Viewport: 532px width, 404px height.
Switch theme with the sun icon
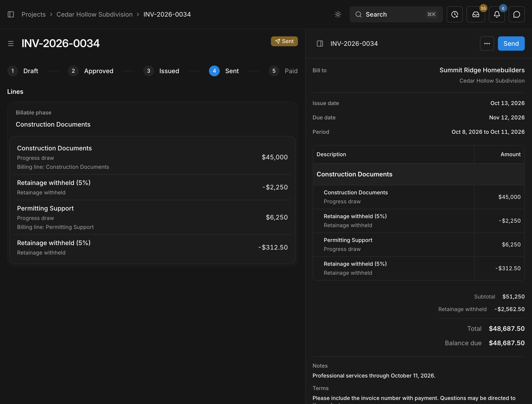pos(338,14)
